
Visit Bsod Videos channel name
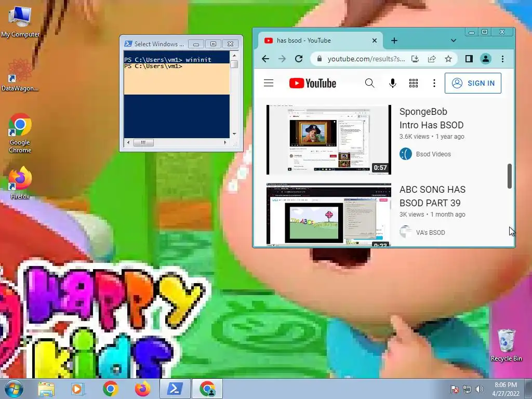pyautogui.click(x=433, y=154)
